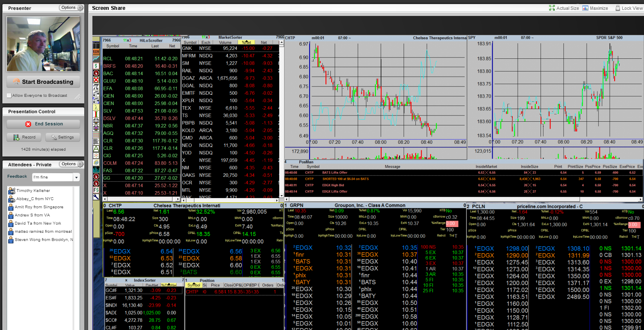Open the wrench settings tool icon
The height and width of the screenshot is (330, 644).
(x=96, y=197)
